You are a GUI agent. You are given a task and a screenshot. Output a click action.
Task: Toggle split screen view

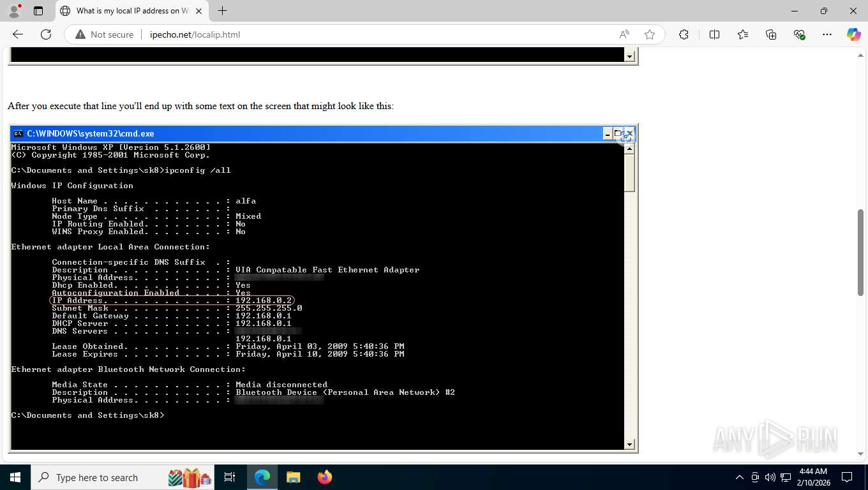point(714,34)
